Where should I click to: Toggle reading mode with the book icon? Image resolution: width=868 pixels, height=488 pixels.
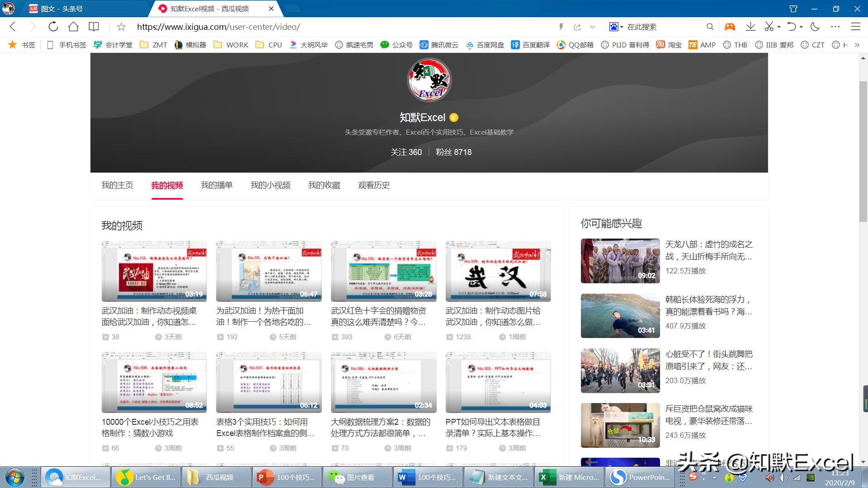(93, 27)
